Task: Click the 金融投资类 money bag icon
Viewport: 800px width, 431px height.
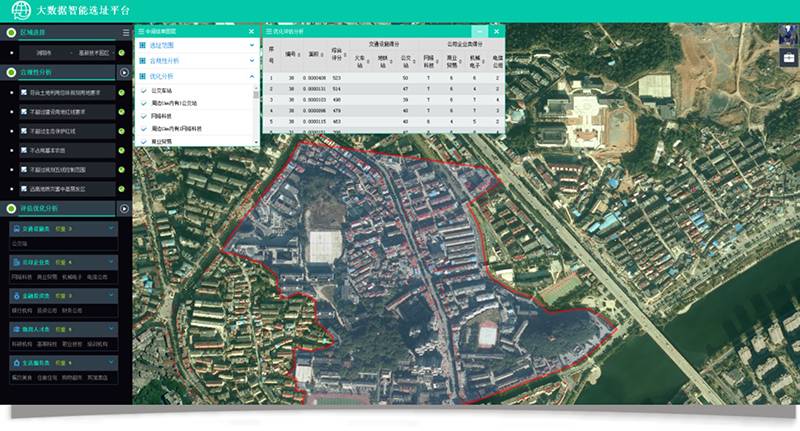Action: pos(14,297)
